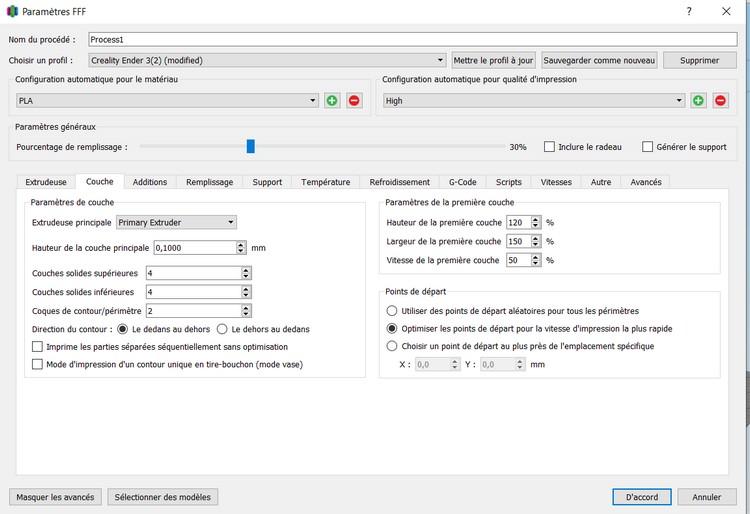Screen dimensions: 750x514
Task: Click the first layer height value field
Action: click(x=518, y=222)
